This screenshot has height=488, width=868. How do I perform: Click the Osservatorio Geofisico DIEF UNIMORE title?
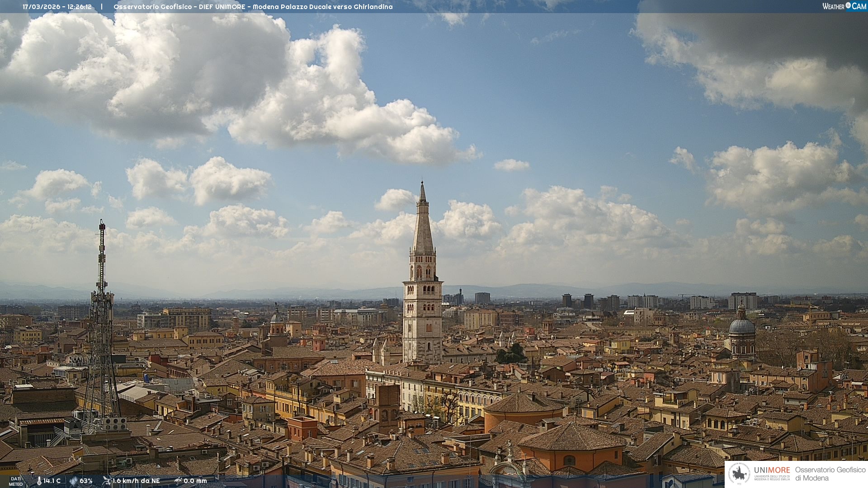[179, 7]
